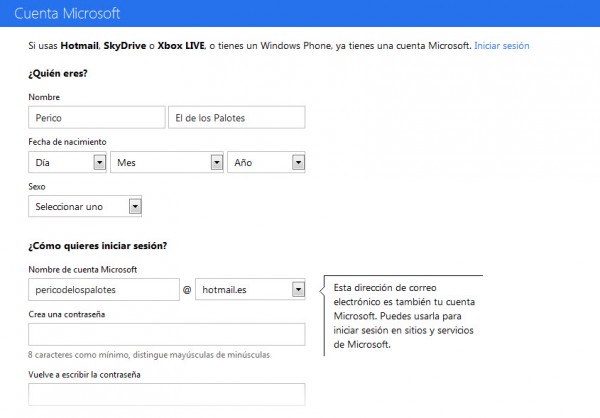Click the pericodelospalotes account name field
Viewport: 600px width, 418px height.
point(104,290)
